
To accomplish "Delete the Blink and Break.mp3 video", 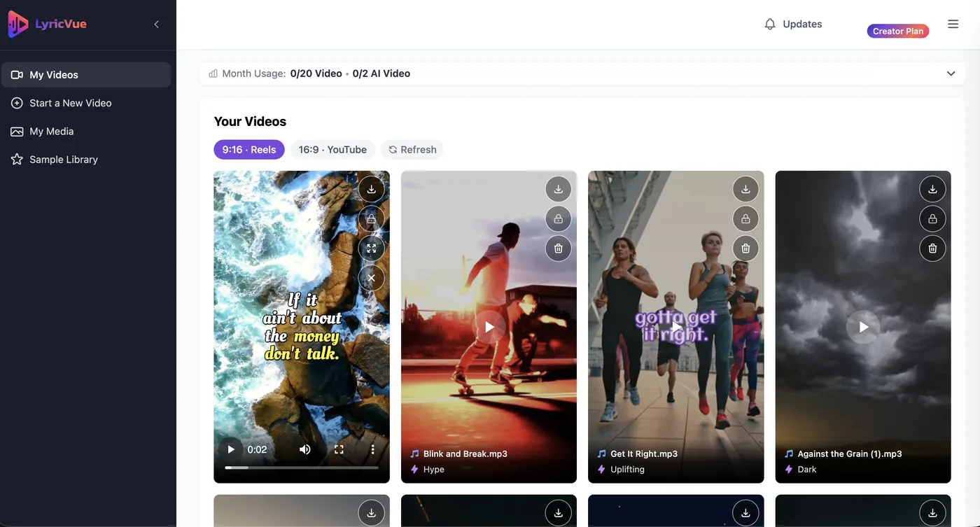I will pos(559,248).
